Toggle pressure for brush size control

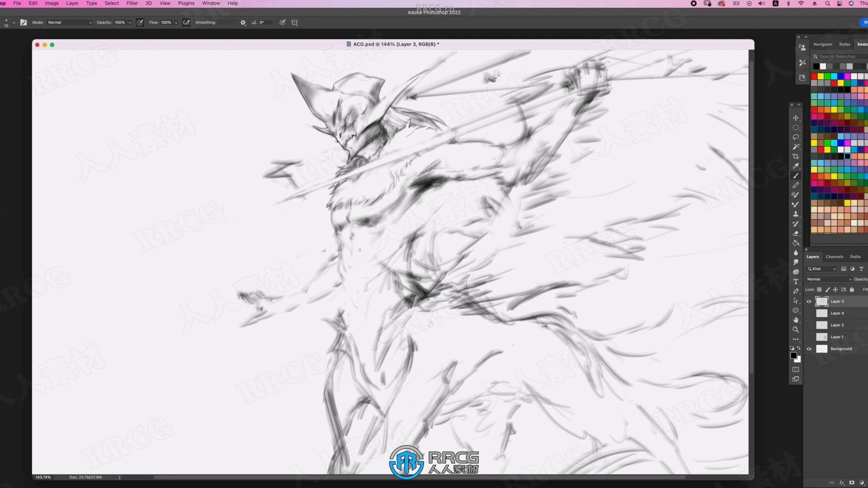point(283,23)
